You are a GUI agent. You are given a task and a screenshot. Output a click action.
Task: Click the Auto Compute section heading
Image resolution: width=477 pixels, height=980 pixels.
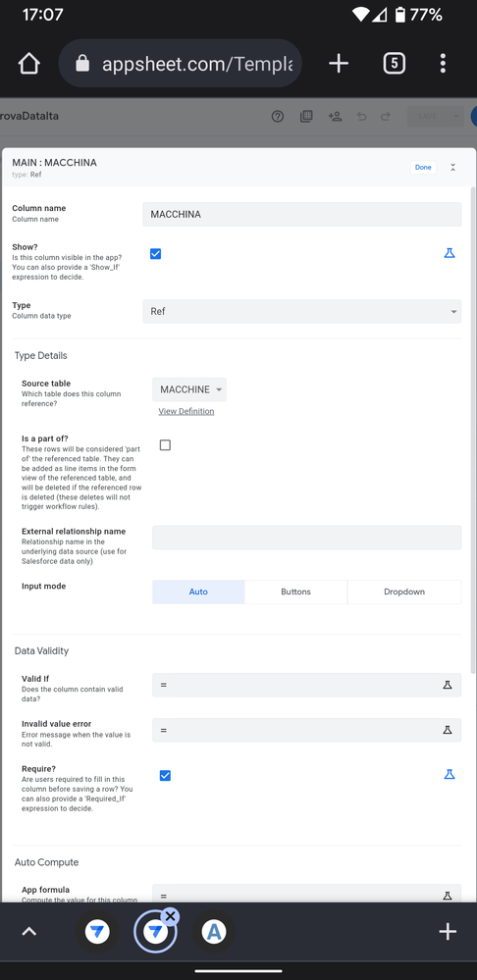coord(46,862)
